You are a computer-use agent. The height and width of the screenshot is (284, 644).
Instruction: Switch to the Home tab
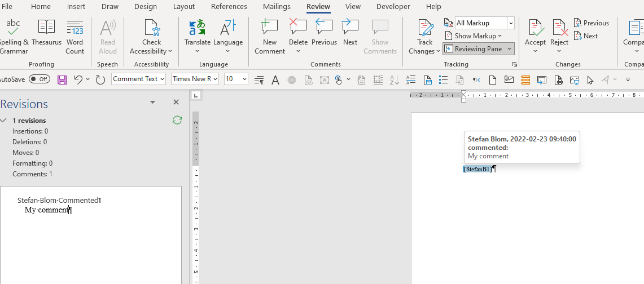[41, 7]
